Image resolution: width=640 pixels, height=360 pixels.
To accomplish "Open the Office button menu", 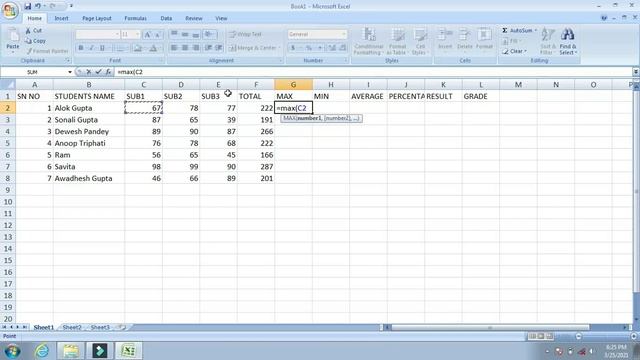I will pyautogui.click(x=9, y=10).
